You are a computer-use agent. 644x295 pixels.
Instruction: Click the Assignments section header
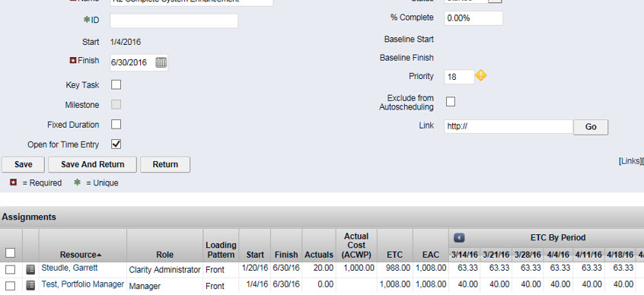29,217
